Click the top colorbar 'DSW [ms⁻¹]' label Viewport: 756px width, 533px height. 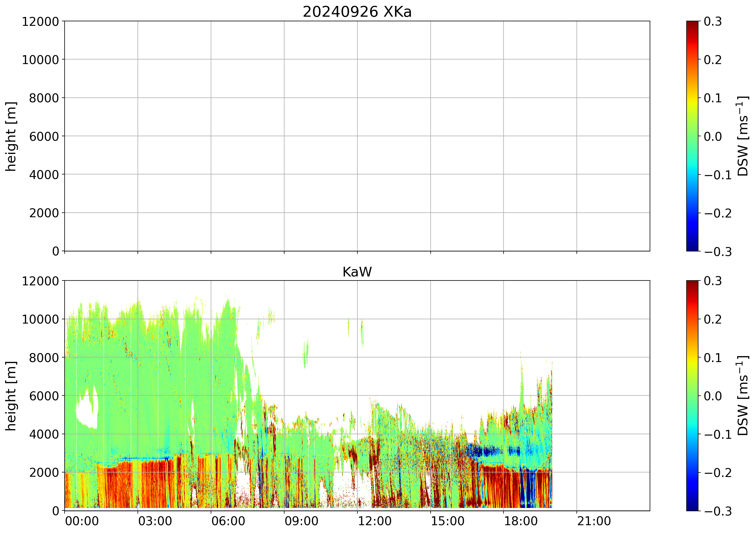(743, 136)
